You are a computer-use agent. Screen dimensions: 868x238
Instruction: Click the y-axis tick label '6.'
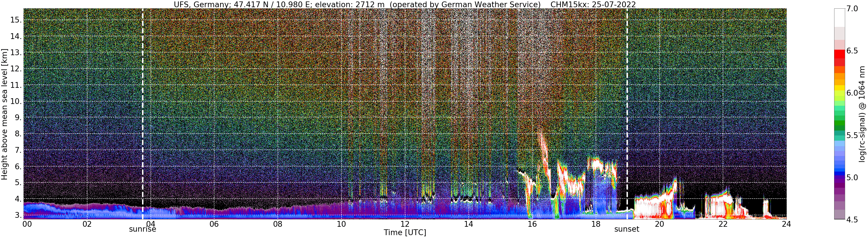click(18, 167)
